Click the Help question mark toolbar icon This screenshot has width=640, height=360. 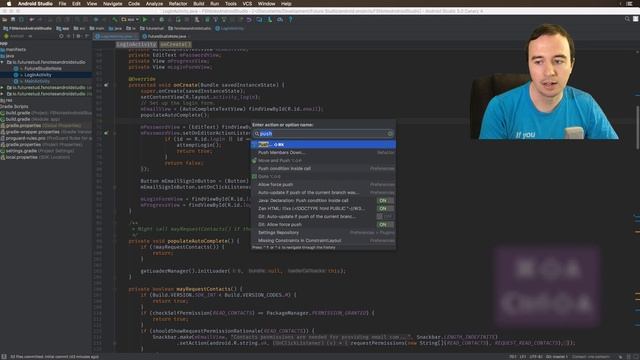pyautogui.click(x=290, y=19)
